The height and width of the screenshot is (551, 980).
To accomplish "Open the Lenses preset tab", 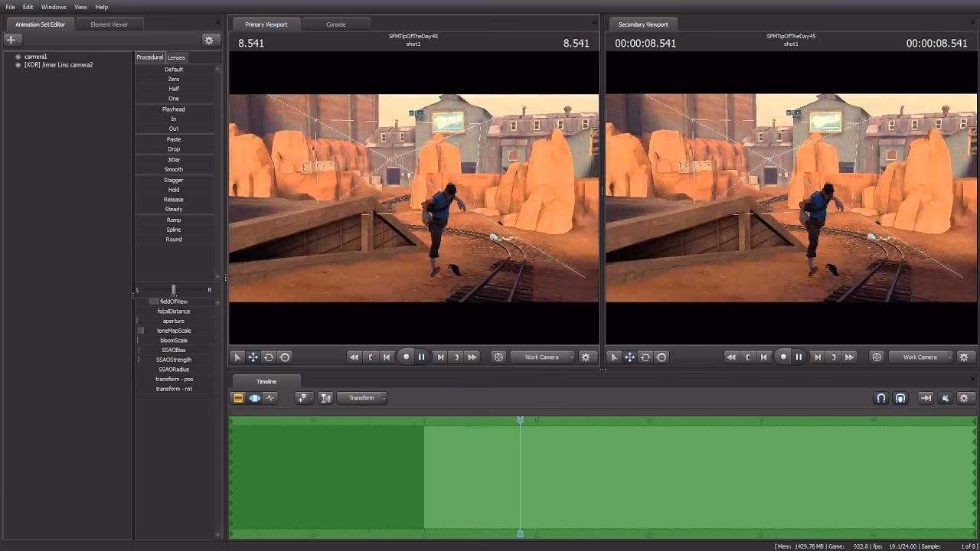I will tap(177, 57).
